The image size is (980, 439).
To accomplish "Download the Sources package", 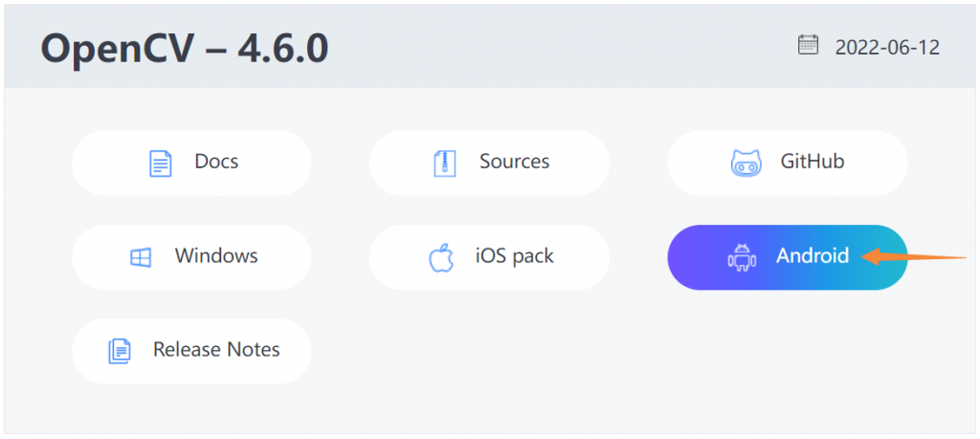I will click(489, 163).
